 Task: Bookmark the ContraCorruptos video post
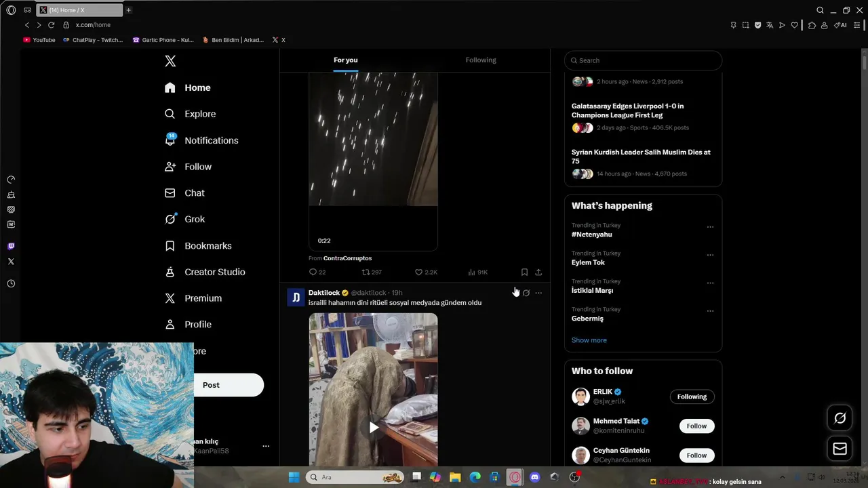coord(524,272)
